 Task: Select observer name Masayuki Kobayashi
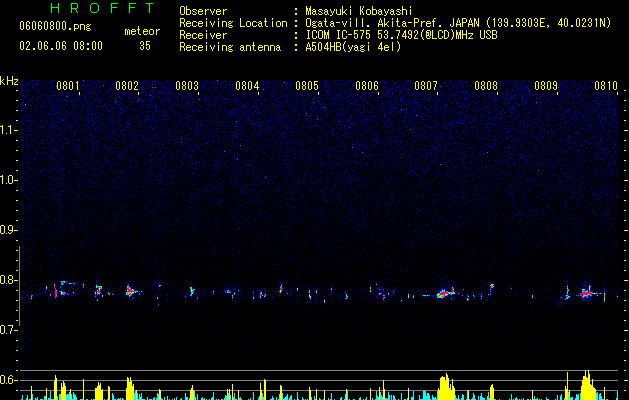(359, 11)
